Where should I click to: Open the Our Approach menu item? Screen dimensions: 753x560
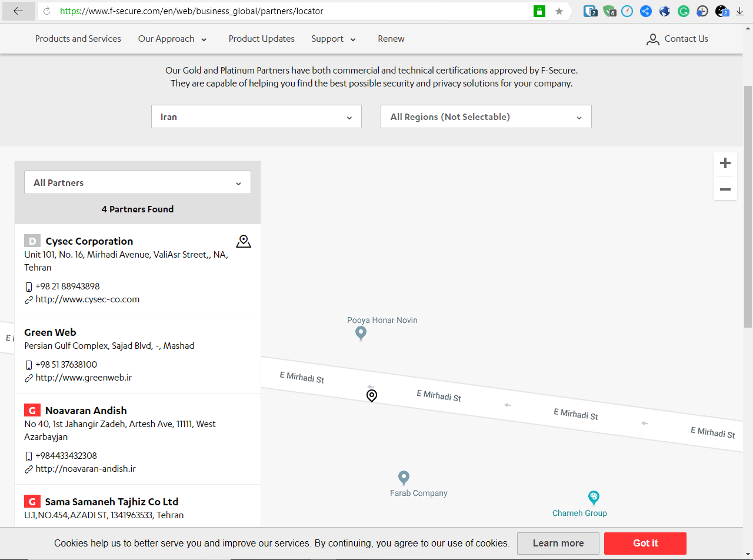166,39
